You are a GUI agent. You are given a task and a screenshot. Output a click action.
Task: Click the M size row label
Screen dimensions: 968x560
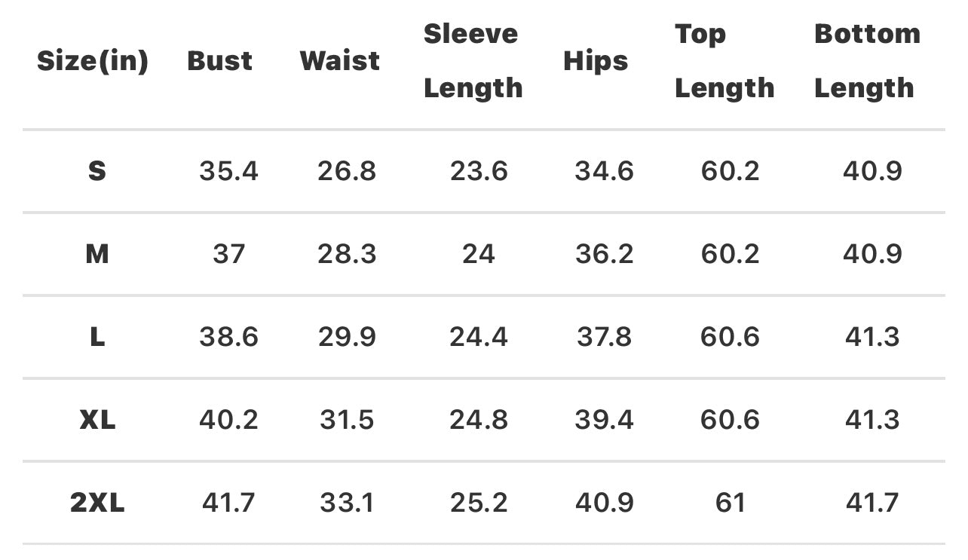[x=97, y=254]
